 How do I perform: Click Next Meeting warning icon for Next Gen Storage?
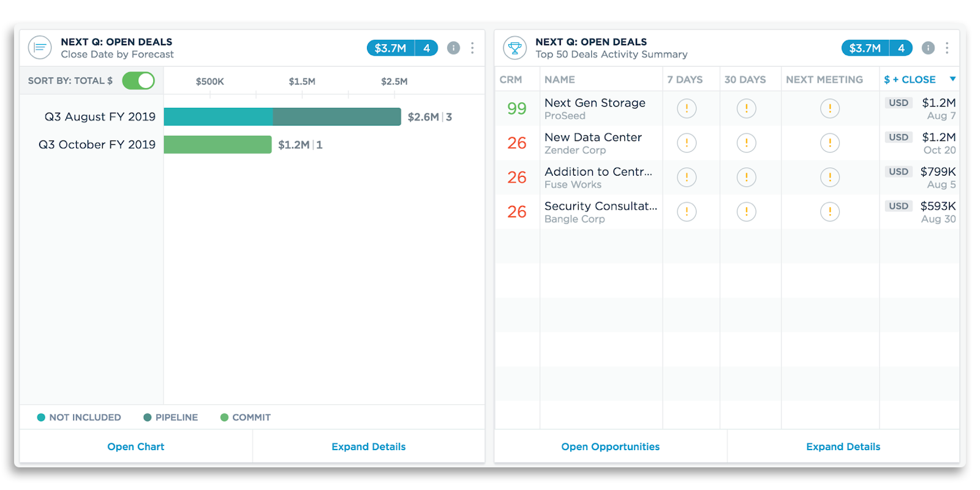click(x=830, y=108)
